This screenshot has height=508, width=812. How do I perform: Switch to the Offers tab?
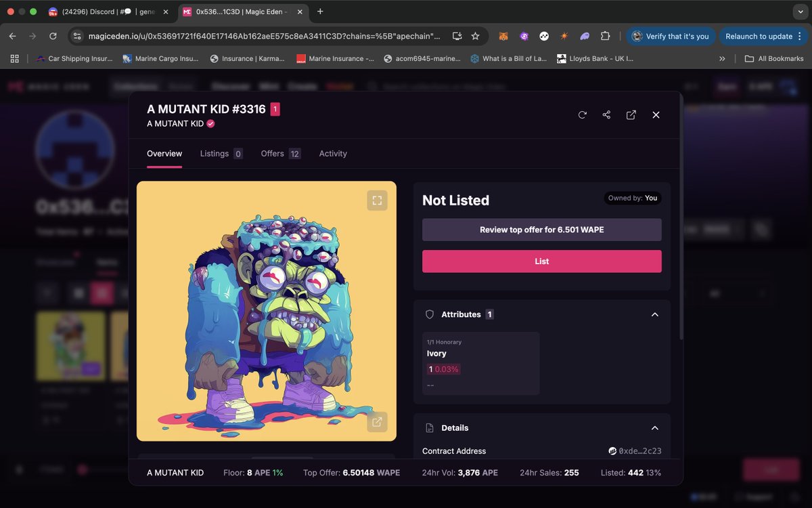(281, 154)
